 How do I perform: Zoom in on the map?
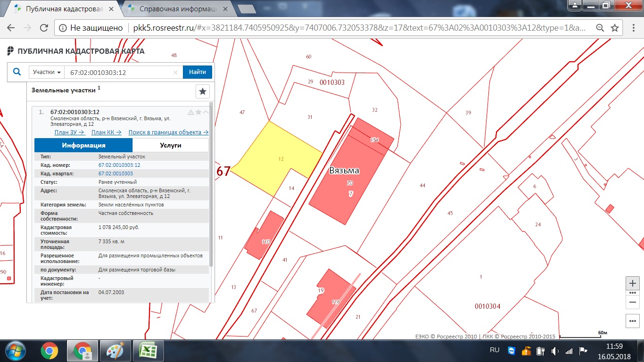(633, 283)
